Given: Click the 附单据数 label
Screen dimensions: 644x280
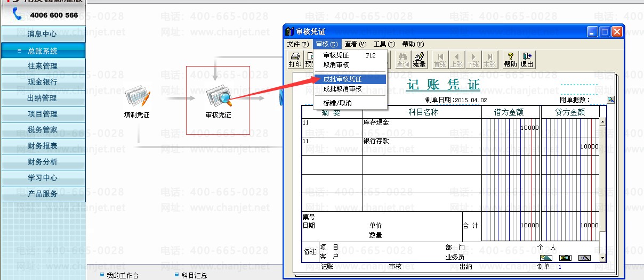Looking at the screenshot, I should point(575,100).
